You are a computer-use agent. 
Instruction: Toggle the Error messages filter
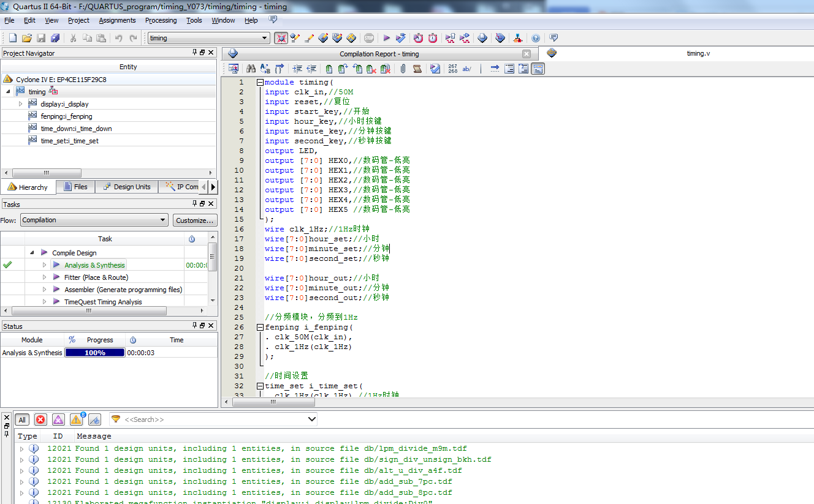[x=40, y=419]
